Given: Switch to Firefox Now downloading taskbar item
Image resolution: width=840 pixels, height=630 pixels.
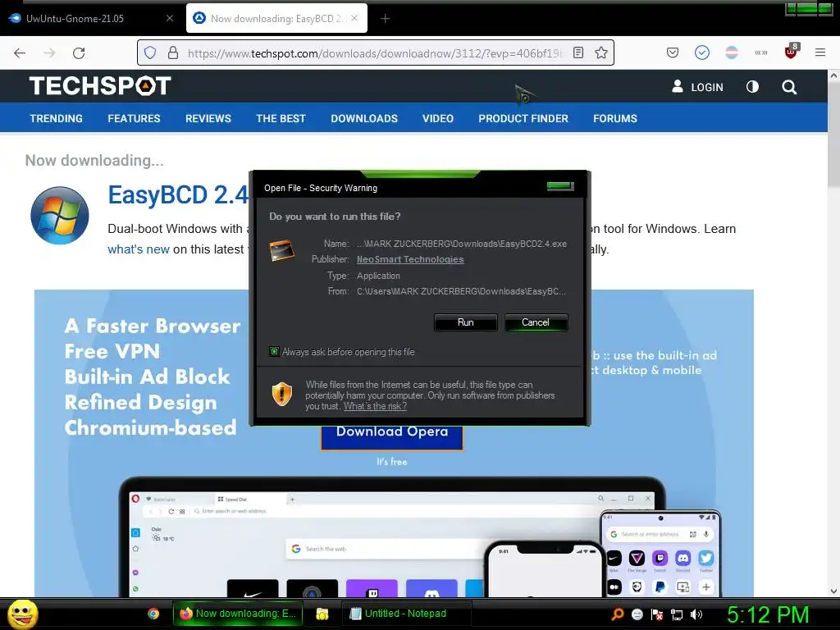Looking at the screenshot, I should point(238,614).
